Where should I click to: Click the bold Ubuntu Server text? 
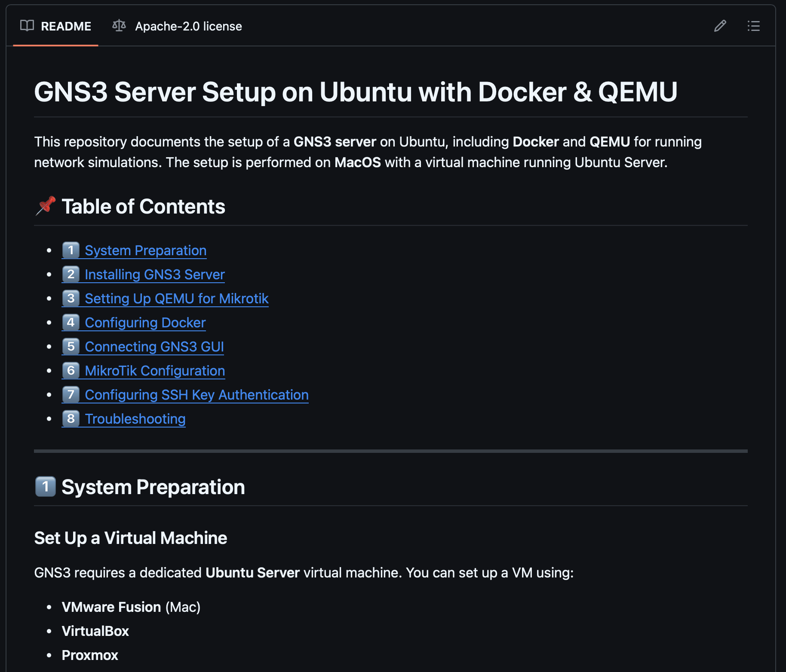(x=252, y=573)
